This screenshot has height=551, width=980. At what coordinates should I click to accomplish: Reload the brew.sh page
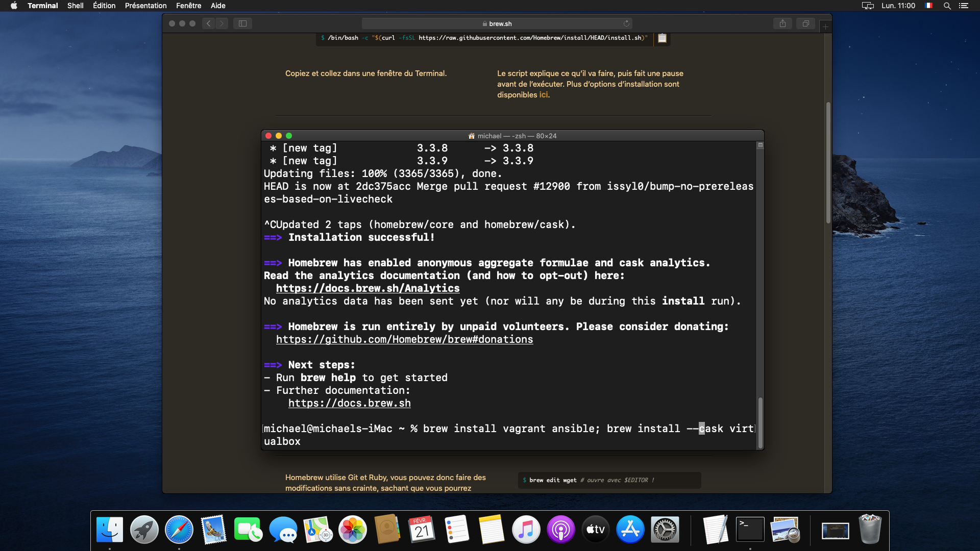(626, 23)
